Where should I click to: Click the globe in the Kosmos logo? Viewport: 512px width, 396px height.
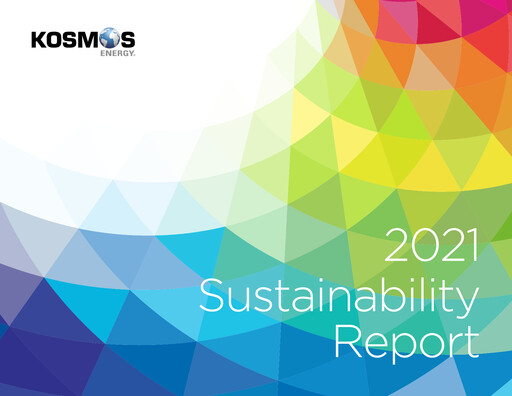[109, 38]
